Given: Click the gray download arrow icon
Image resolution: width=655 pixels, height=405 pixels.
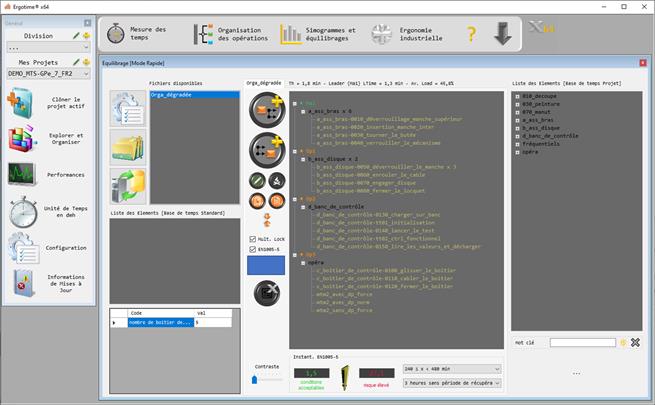Looking at the screenshot, I should click(503, 34).
